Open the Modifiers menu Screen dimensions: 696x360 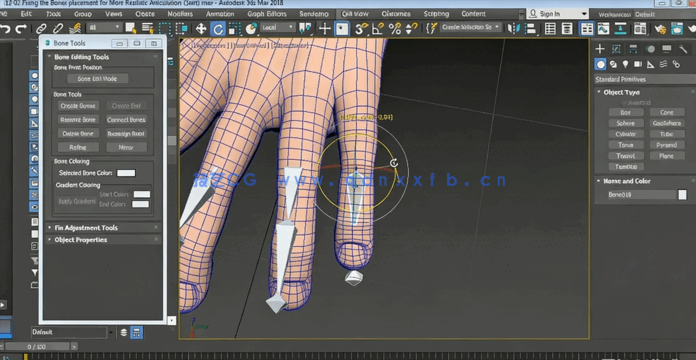point(180,14)
